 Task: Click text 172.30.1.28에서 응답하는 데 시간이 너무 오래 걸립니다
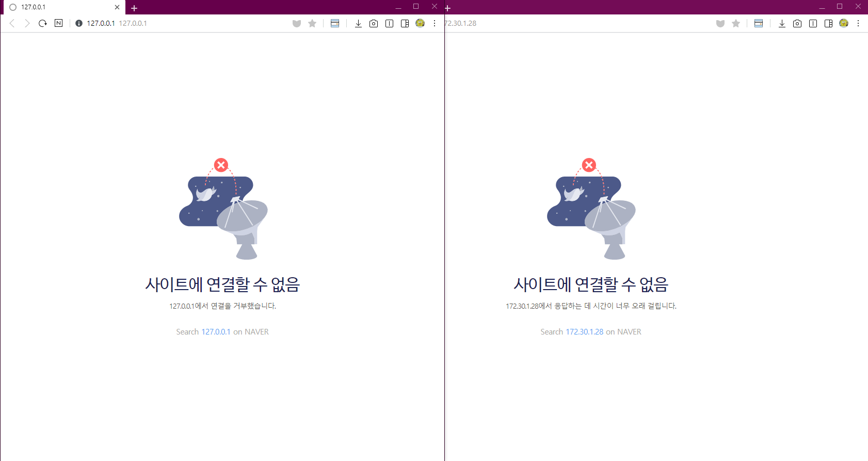point(591,306)
